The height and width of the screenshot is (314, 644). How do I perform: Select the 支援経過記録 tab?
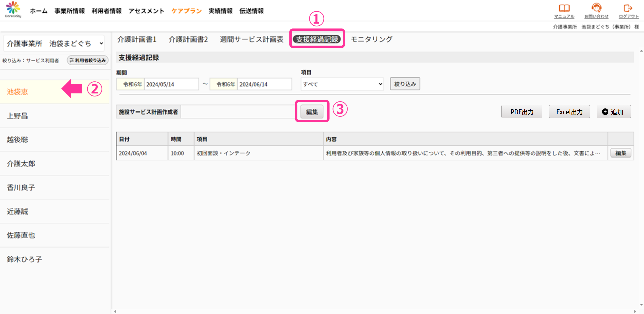tap(317, 39)
